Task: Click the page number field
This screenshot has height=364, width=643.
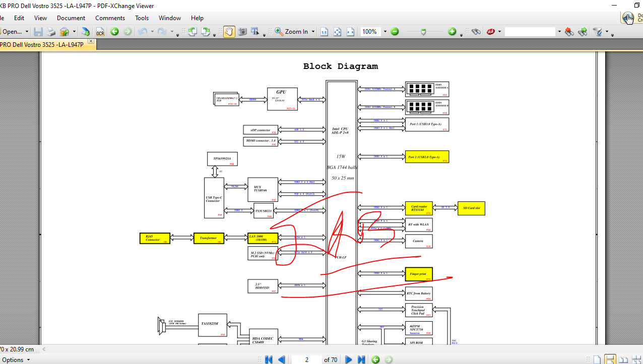Action: [306, 359]
